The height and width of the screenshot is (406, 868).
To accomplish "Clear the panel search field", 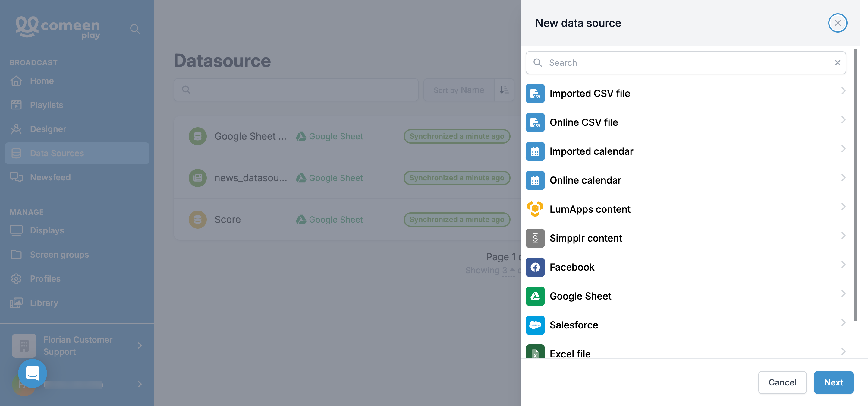I will [x=837, y=63].
